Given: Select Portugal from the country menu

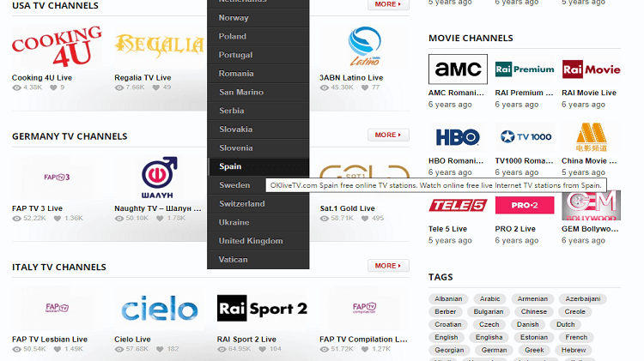Looking at the screenshot, I should tap(258, 55).
